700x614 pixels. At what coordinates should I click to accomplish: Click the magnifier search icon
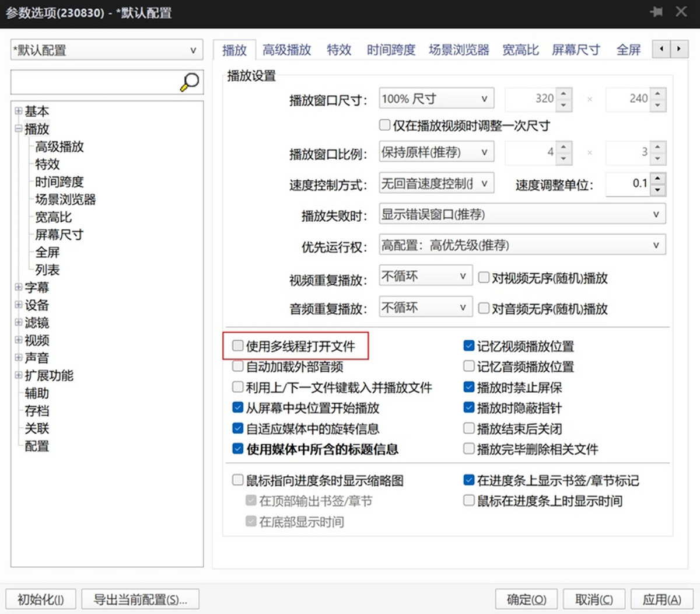click(x=190, y=82)
